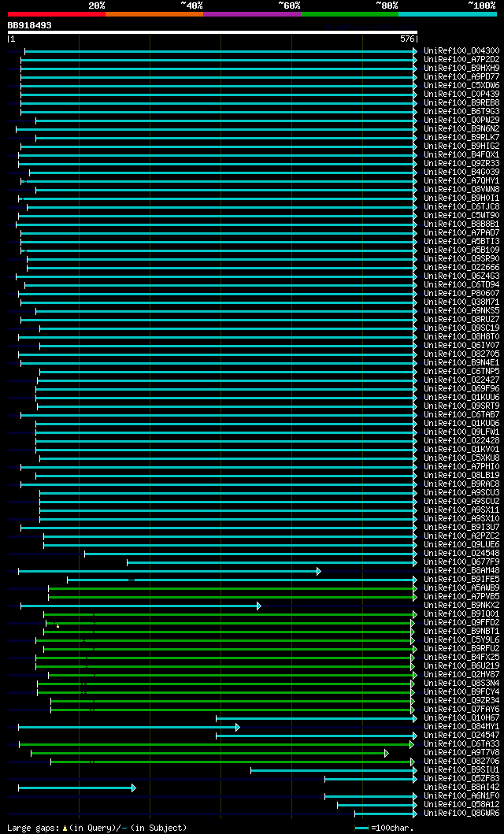The width and height of the screenshot is (504, 834).
Task: Select label UniRef100_B6T9G3
Action: [x=461, y=112]
